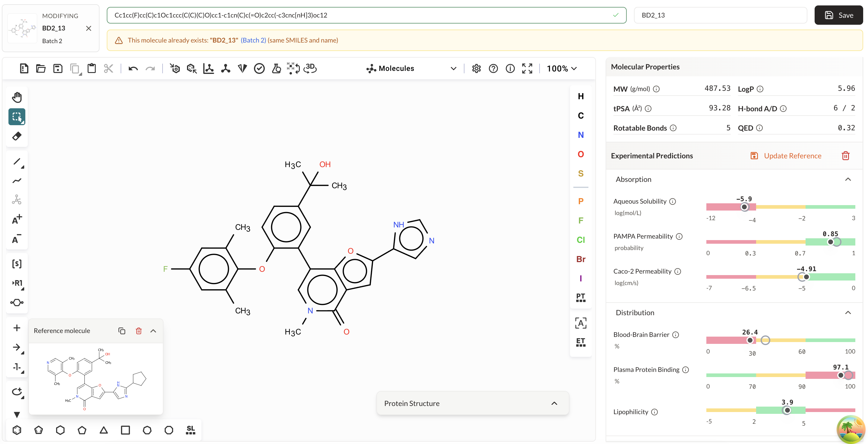Insert cyclopentane ring template
The image size is (868, 444).
(82, 430)
